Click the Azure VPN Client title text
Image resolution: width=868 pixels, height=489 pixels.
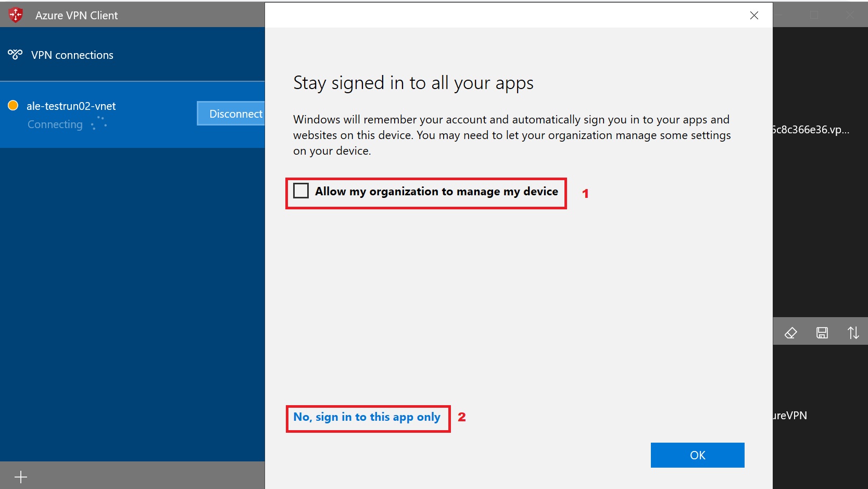coord(77,16)
